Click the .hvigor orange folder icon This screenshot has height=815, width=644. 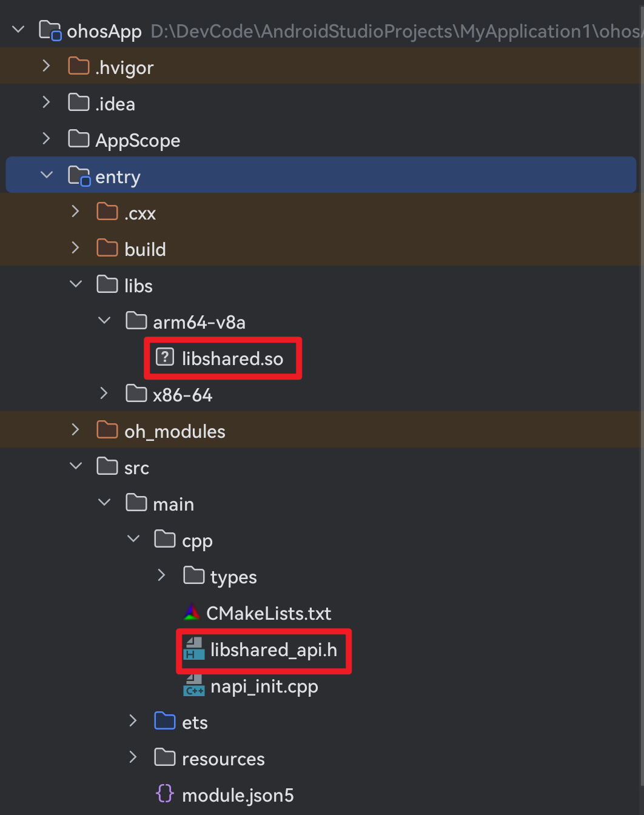(x=79, y=65)
